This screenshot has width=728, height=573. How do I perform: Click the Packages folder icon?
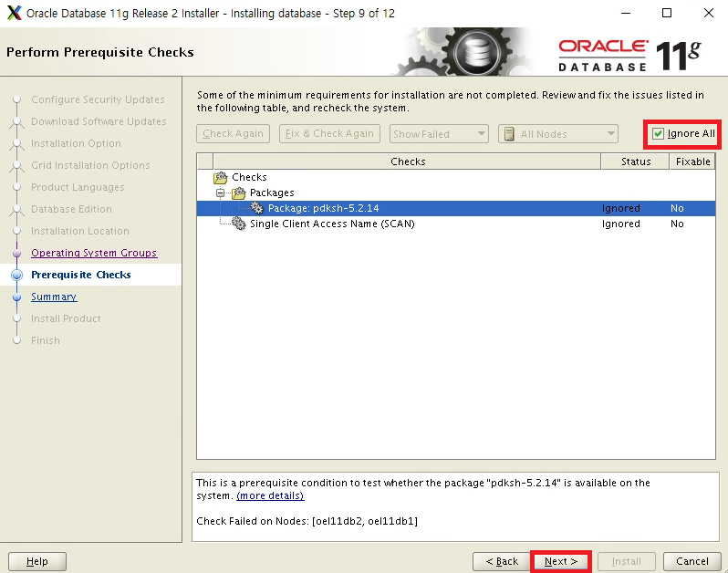(239, 193)
